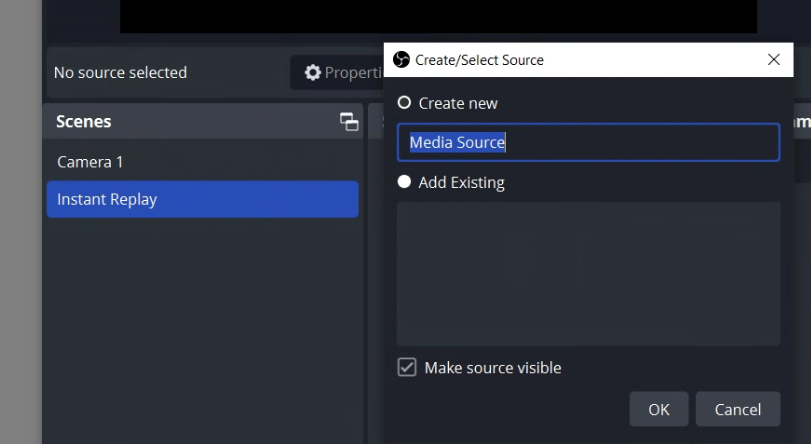
Task: Click the Create/Select Source title bar text
Action: click(x=479, y=60)
